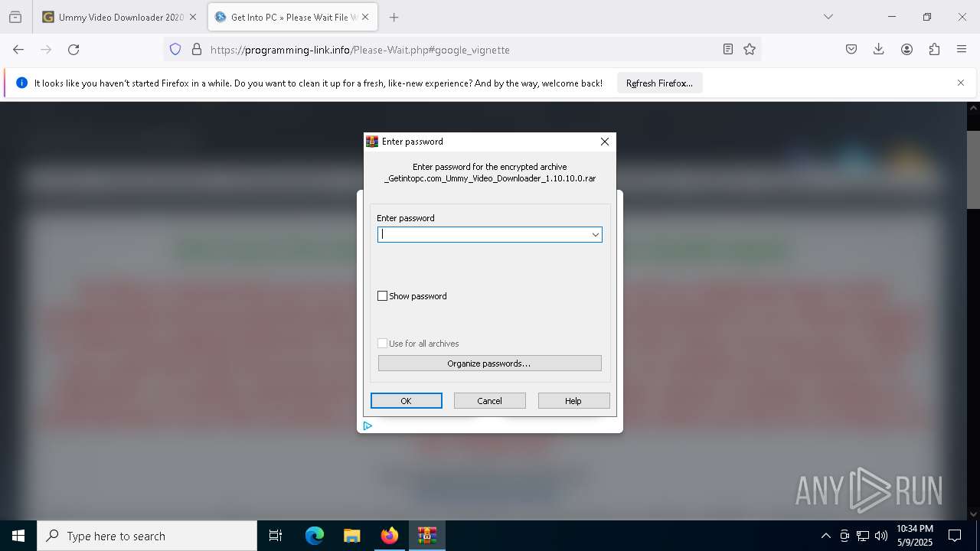View site security padlock info

click(197, 50)
